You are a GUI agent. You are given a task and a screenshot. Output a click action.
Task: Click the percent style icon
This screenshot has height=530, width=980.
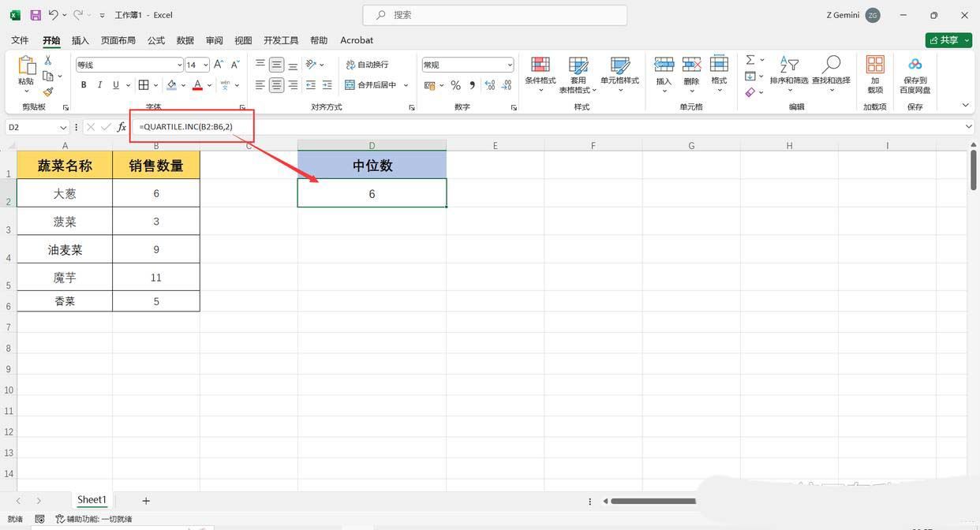click(x=455, y=85)
